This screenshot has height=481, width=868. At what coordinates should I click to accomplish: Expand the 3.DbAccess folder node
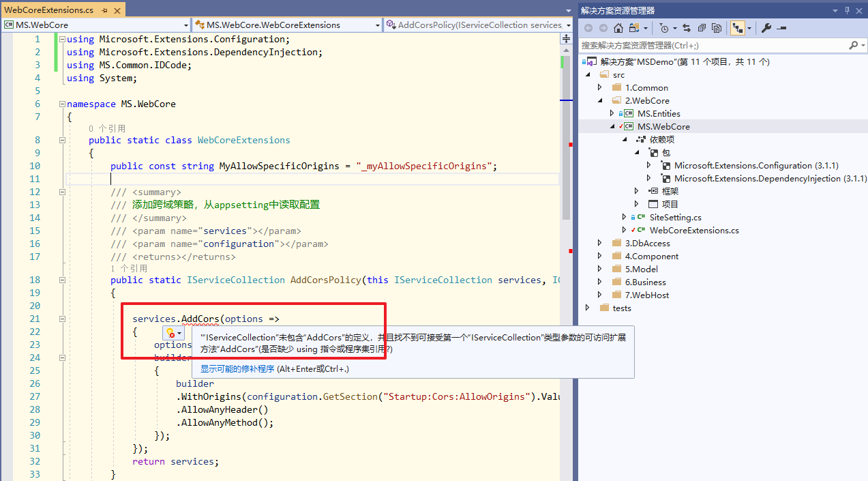tap(599, 243)
